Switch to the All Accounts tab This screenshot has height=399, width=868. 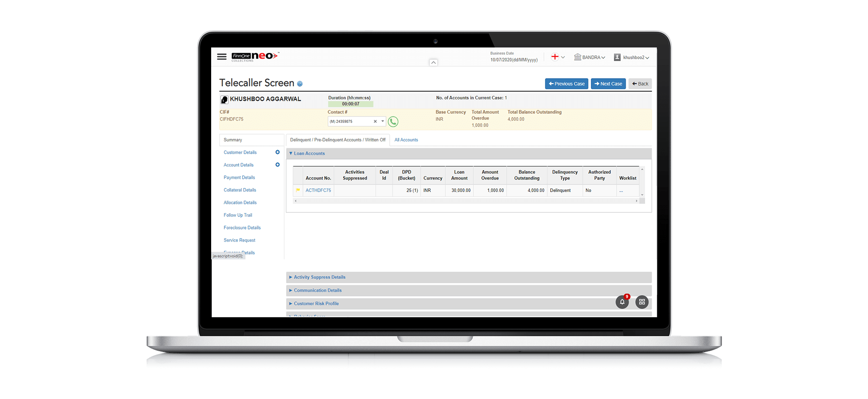[x=406, y=140]
